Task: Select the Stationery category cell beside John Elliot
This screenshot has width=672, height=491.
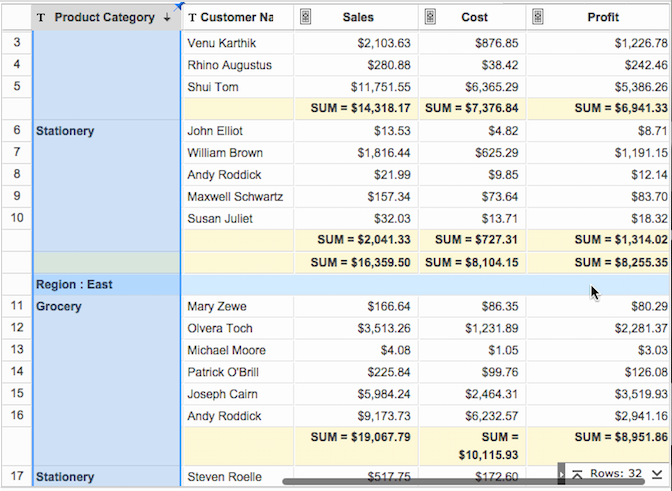Action: pos(66,131)
